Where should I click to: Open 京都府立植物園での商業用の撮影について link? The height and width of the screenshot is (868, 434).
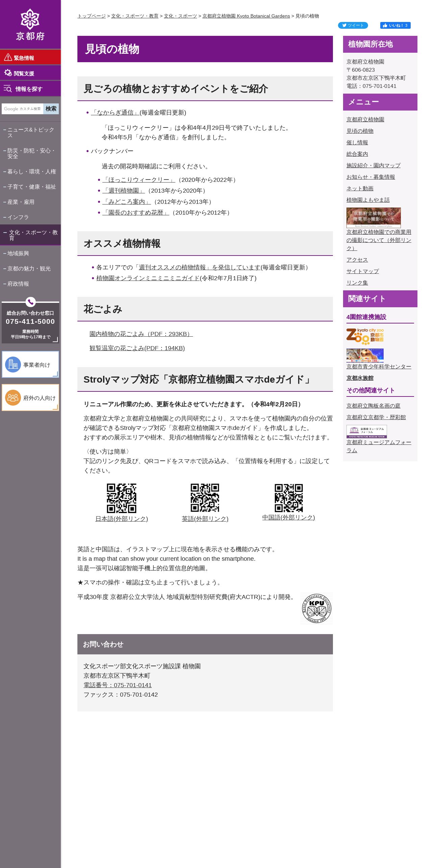click(x=379, y=240)
